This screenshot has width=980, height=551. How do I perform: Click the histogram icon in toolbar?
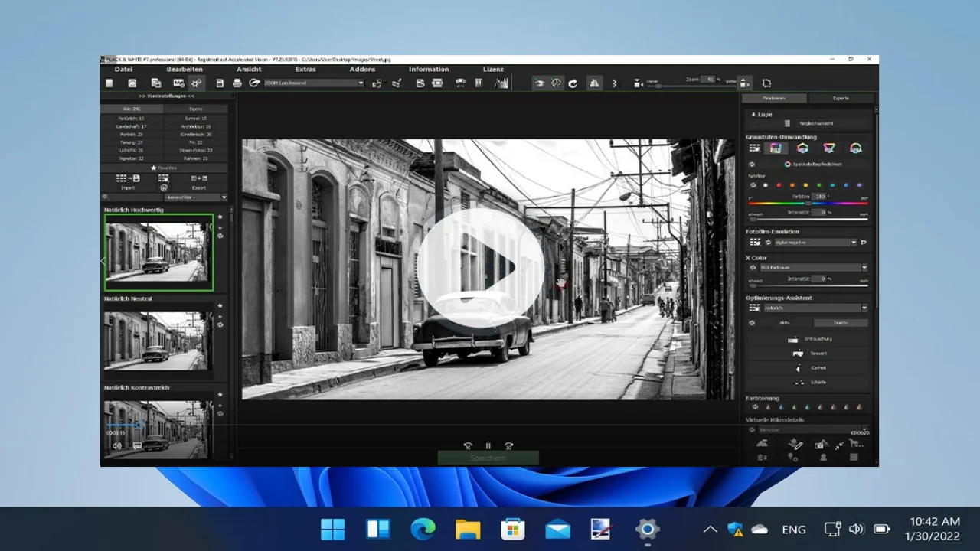point(501,83)
